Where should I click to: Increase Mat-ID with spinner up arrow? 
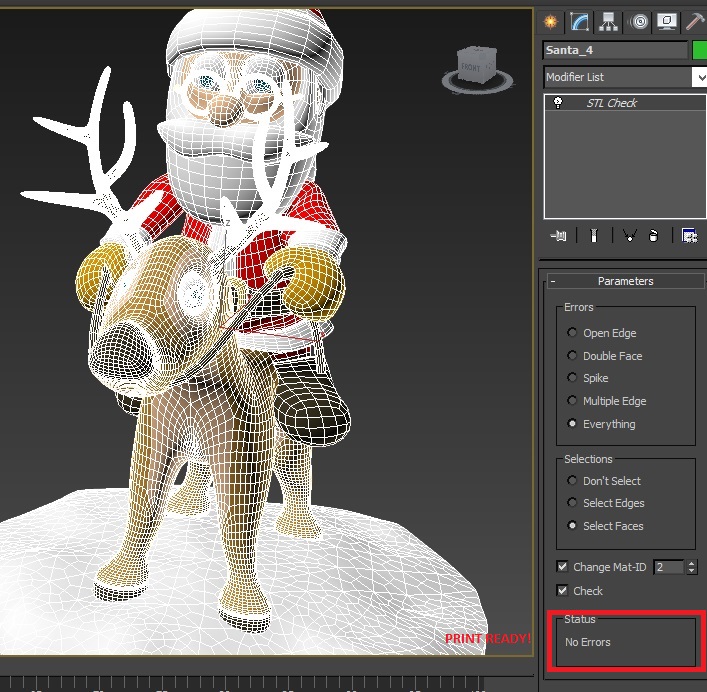(692, 563)
